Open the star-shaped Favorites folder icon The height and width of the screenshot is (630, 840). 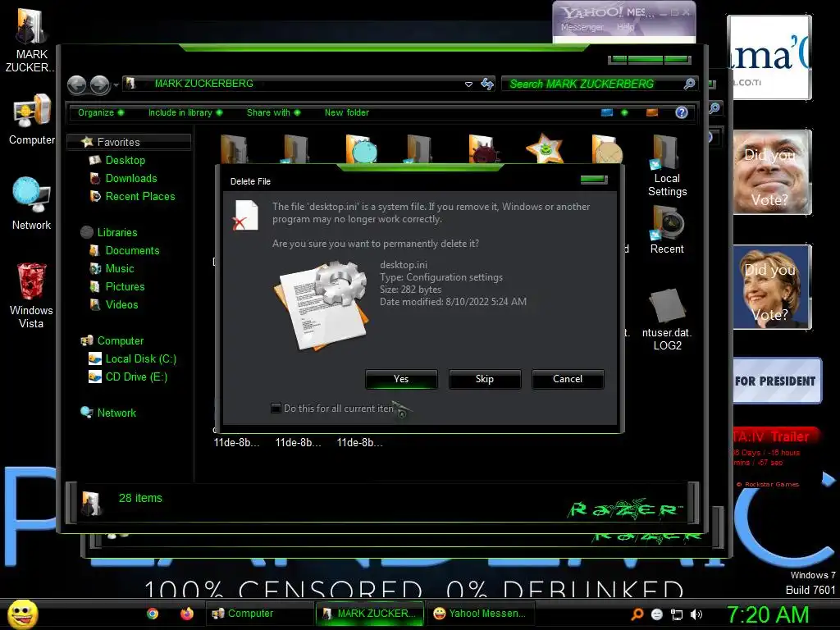pos(545,148)
